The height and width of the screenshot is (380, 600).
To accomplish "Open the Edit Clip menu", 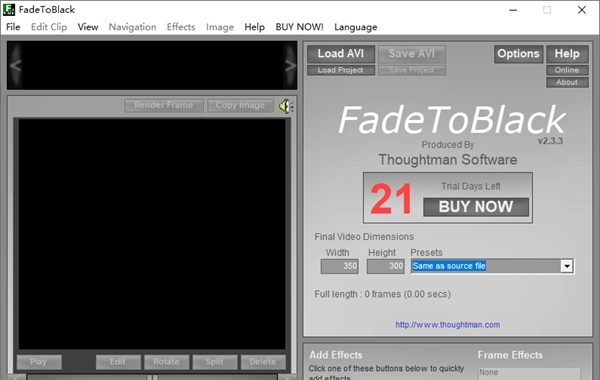I will (x=49, y=27).
